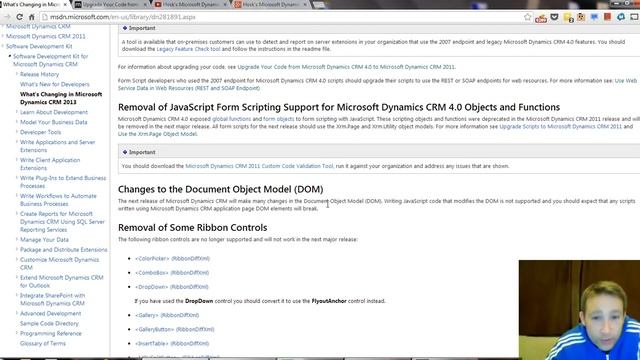Expand the Developer Tools tree node
The width and height of the screenshot is (640, 360).
[x=17, y=132]
